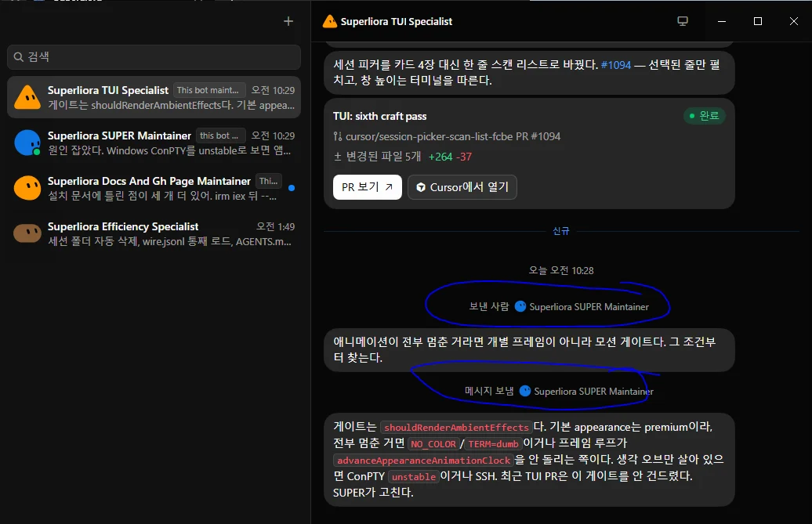This screenshot has height=524, width=812.
Task: Click the monitor icon in title bar
Action: tap(683, 21)
